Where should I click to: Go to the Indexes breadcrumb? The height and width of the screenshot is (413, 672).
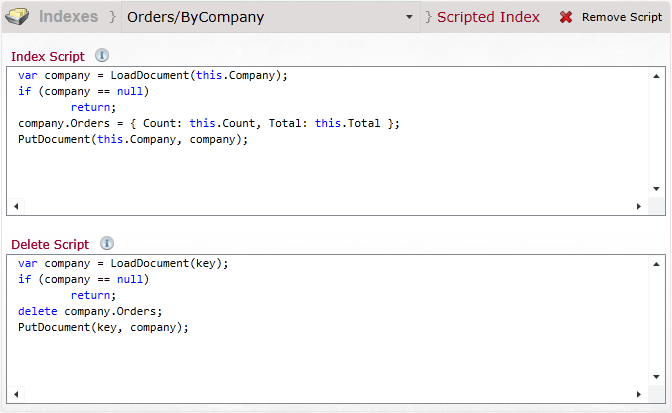click(69, 17)
